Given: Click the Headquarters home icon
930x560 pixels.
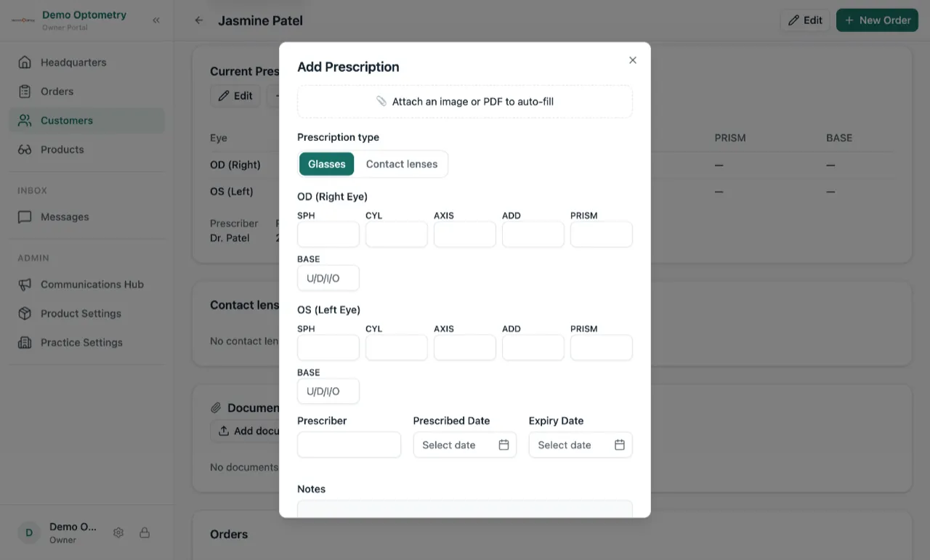Looking at the screenshot, I should pos(25,62).
